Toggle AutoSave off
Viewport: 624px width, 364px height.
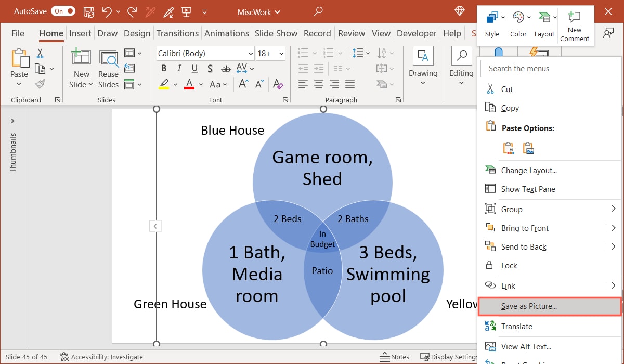click(x=62, y=10)
